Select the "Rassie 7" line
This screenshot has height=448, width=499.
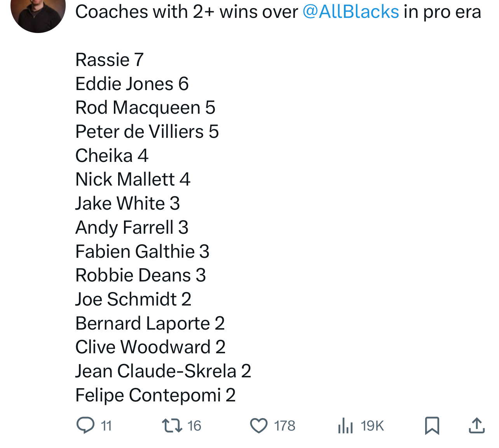pyautogui.click(x=110, y=60)
